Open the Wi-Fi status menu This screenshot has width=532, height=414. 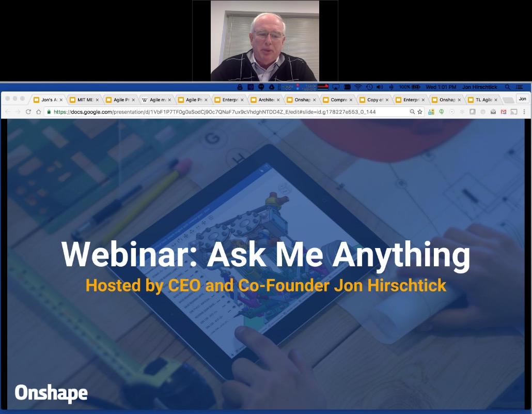tap(358, 87)
